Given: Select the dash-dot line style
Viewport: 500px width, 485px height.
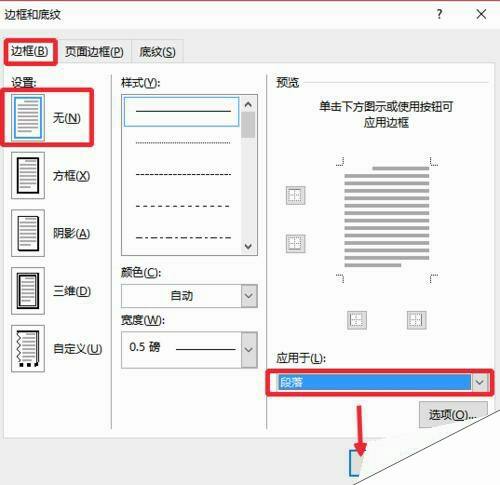Looking at the screenshot, I should (x=183, y=237).
